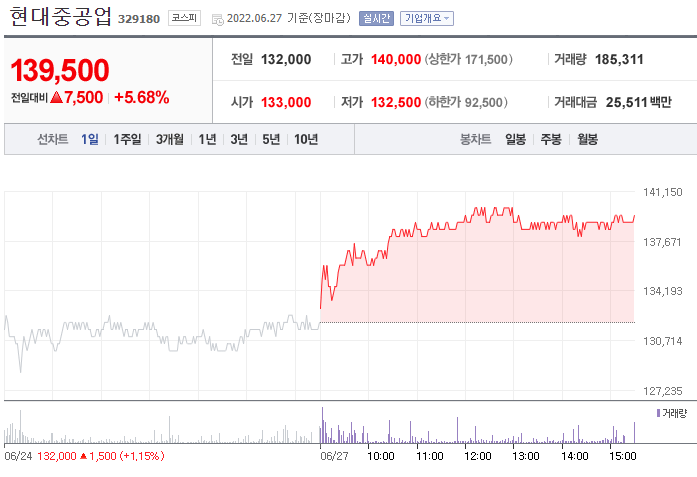
Task: Switch to the 1주일 line chart
Action: click(x=127, y=140)
